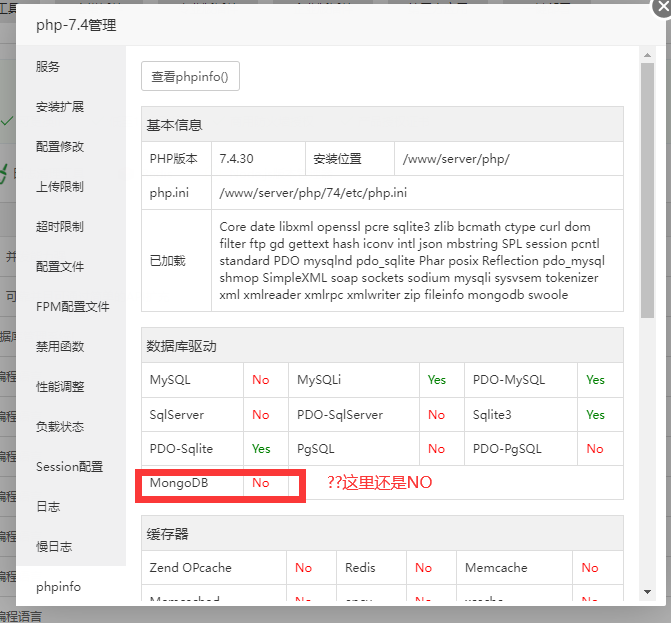The width and height of the screenshot is (671, 623).
Task: Open Session配置 section
Action: [x=69, y=466]
